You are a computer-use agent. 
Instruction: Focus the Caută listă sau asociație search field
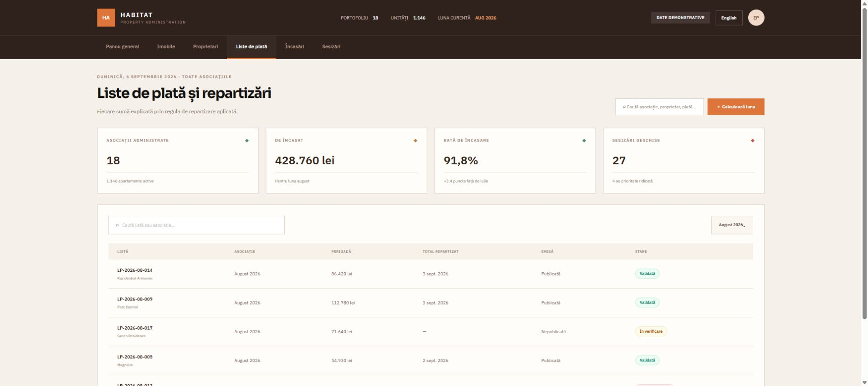tap(196, 225)
